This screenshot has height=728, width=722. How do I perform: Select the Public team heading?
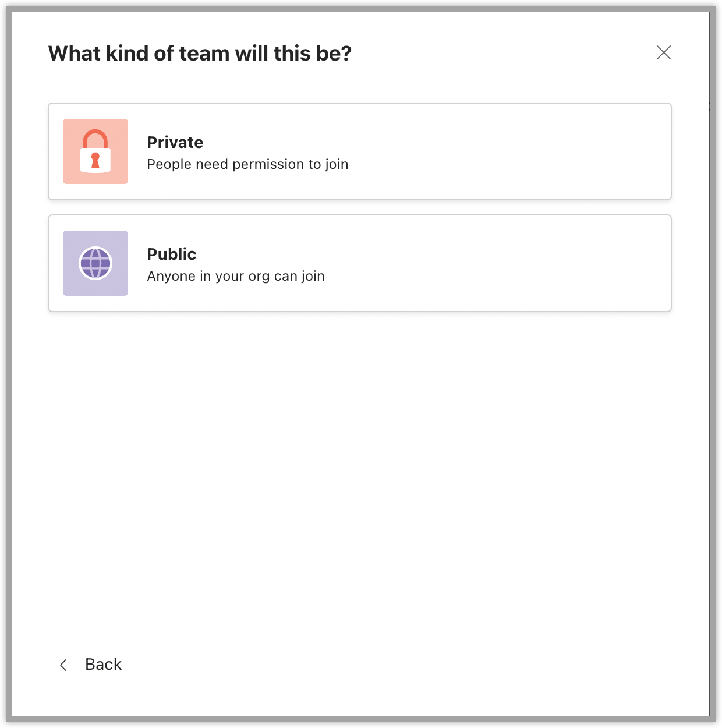[x=172, y=254]
